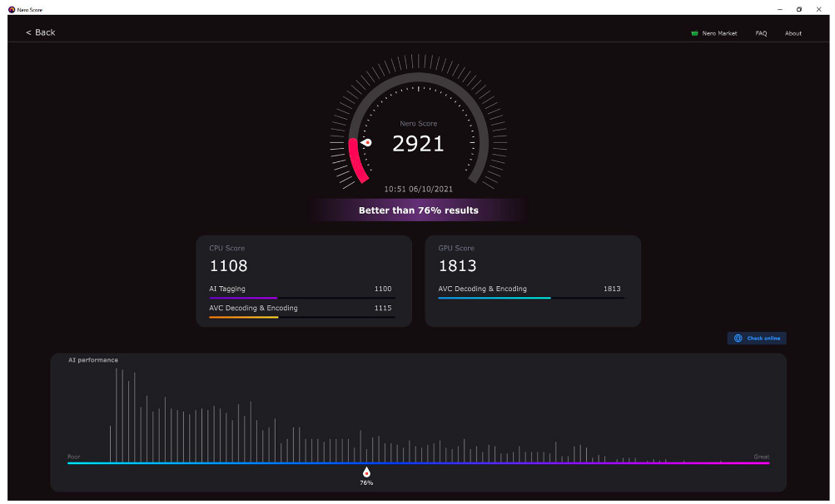Viewport: 835px width, 504px height.
Task: Click the CPU Score value 1108
Action: click(228, 265)
